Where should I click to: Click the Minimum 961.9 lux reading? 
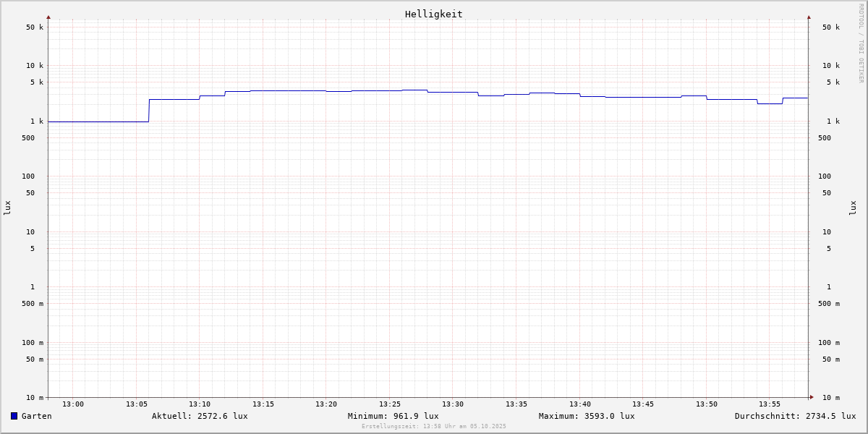click(393, 416)
